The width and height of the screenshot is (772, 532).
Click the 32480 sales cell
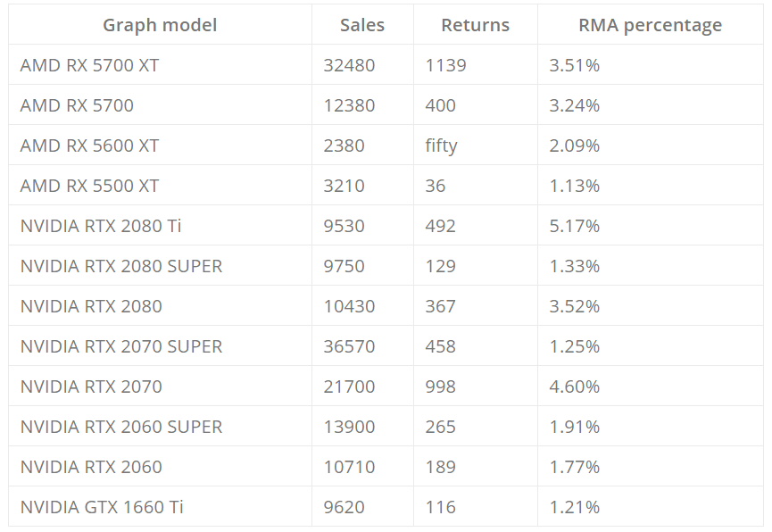click(349, 65)
